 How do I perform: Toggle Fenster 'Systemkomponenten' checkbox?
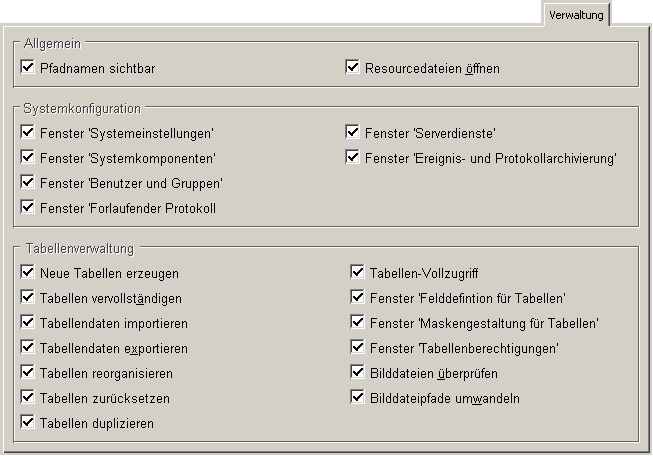tap(27, 157)
